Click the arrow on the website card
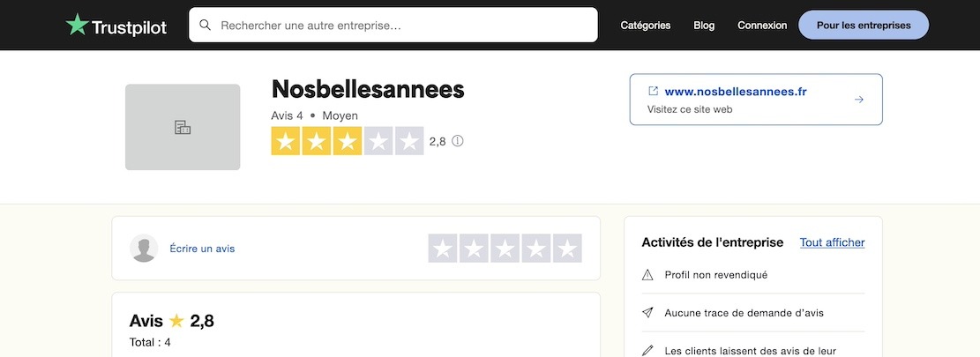This screenshot has width=980, height=357. (859, 100)
